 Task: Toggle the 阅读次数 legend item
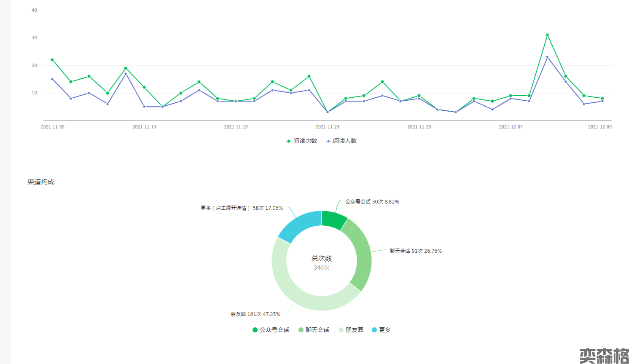[x=301, y=141]
